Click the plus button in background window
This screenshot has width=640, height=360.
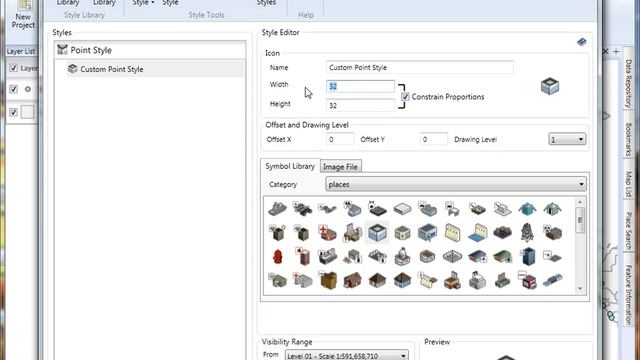(616, 51)
